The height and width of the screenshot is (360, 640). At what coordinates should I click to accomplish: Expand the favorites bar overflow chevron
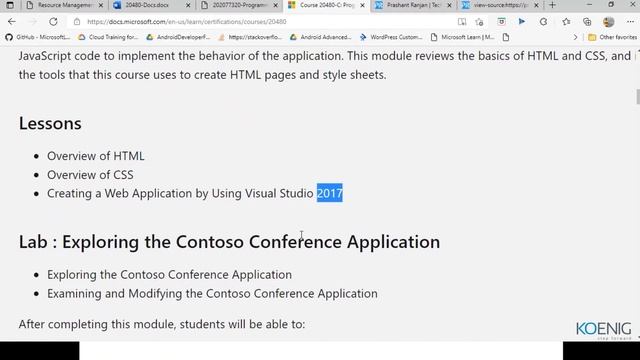click(x=576, y=37)
